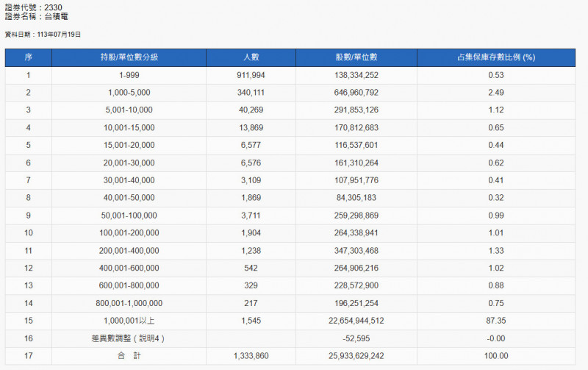The width and height of the screenshot is (588, 370).
Task: Click the 1,000,001以上 row label
Action: pyautogui.click(x=129, y=321)
